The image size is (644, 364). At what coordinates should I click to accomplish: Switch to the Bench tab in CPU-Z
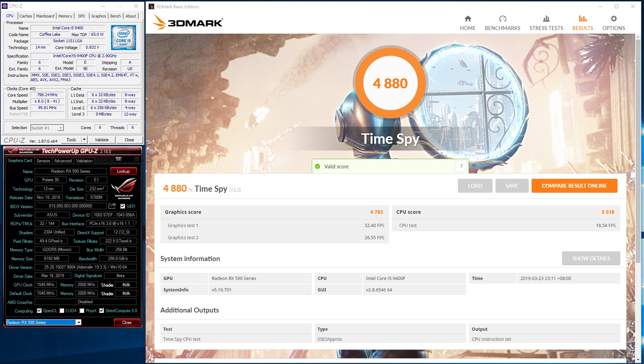[x=115, y=16]
